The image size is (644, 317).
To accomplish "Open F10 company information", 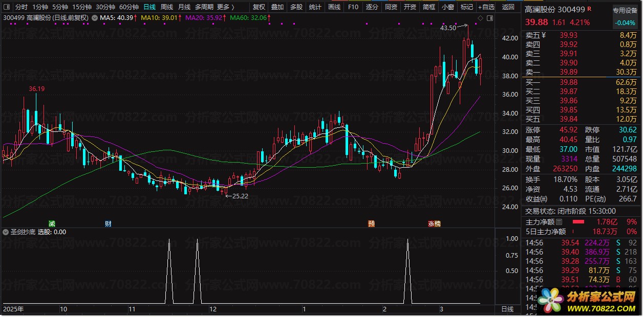I will (x=353, y=7).
